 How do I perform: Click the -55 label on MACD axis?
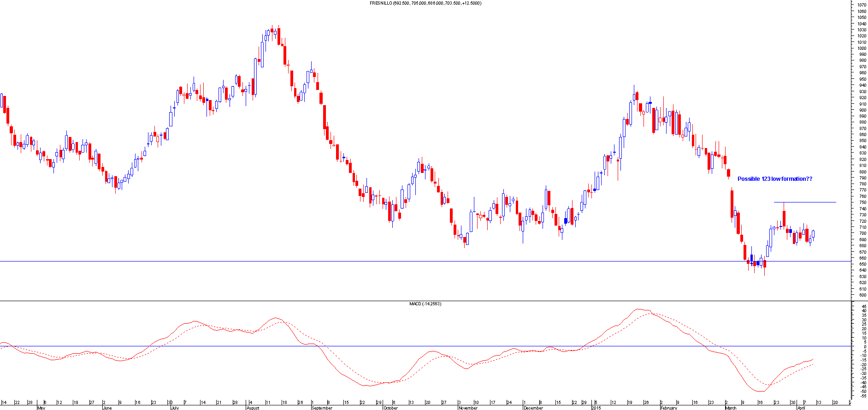tap(862, 396)
